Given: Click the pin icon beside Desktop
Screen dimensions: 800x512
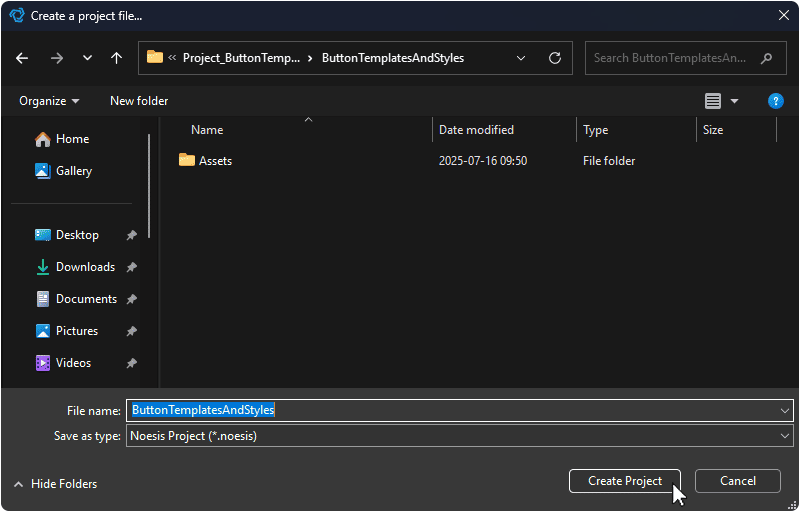Looking at the screenshot, I should tap(132, 235).
